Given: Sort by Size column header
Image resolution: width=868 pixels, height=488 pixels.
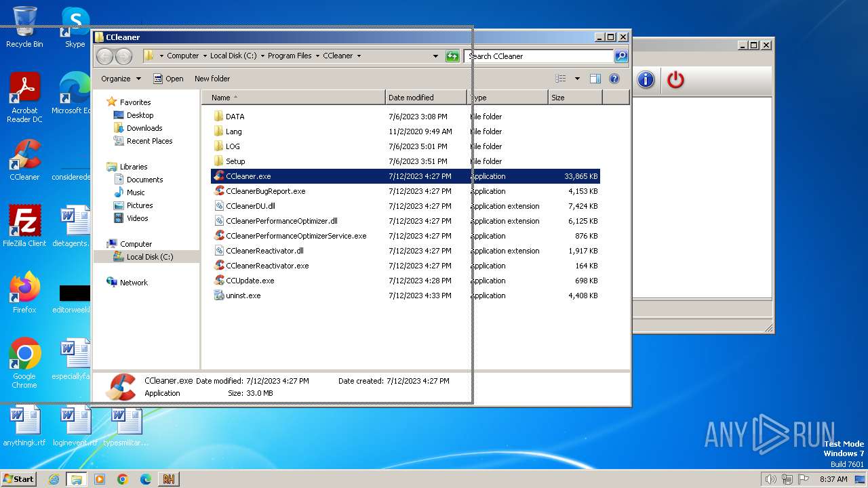Looking at the screenshot, I should [x=575, y=98].
